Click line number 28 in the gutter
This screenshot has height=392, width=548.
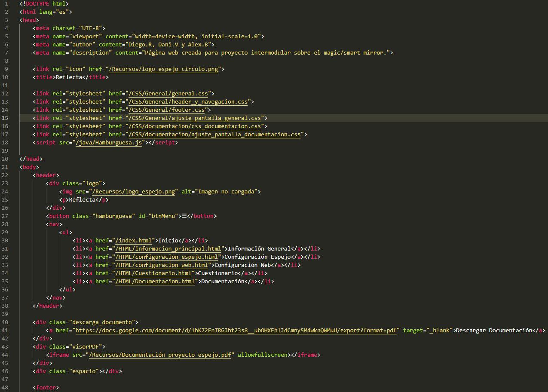click(x=5, y=224)
